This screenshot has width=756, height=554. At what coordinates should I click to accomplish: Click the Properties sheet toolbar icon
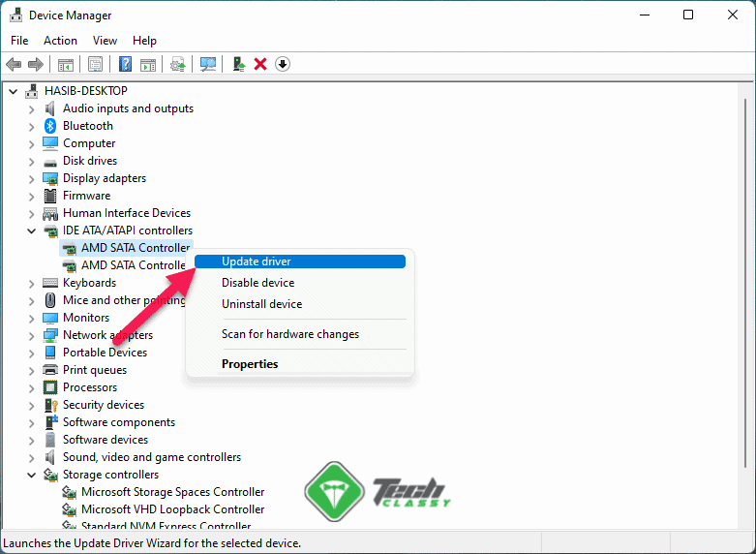tap(96, 64)
